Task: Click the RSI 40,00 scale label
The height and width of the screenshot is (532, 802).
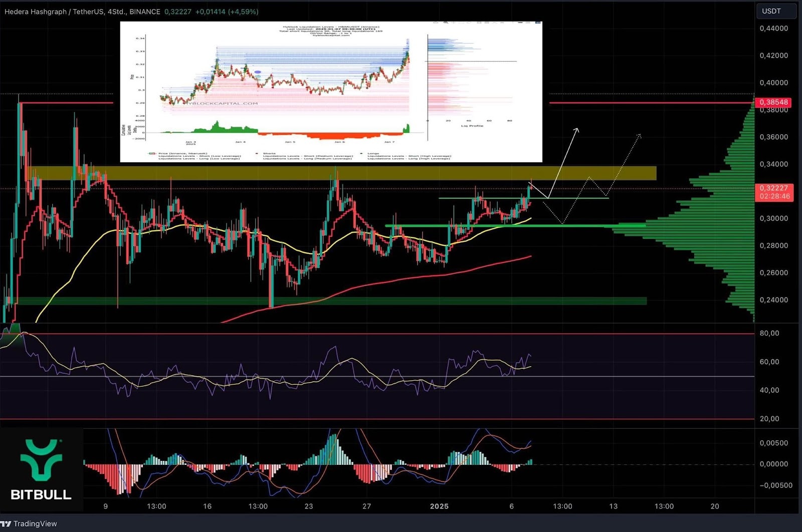Action: click(769, 390)
